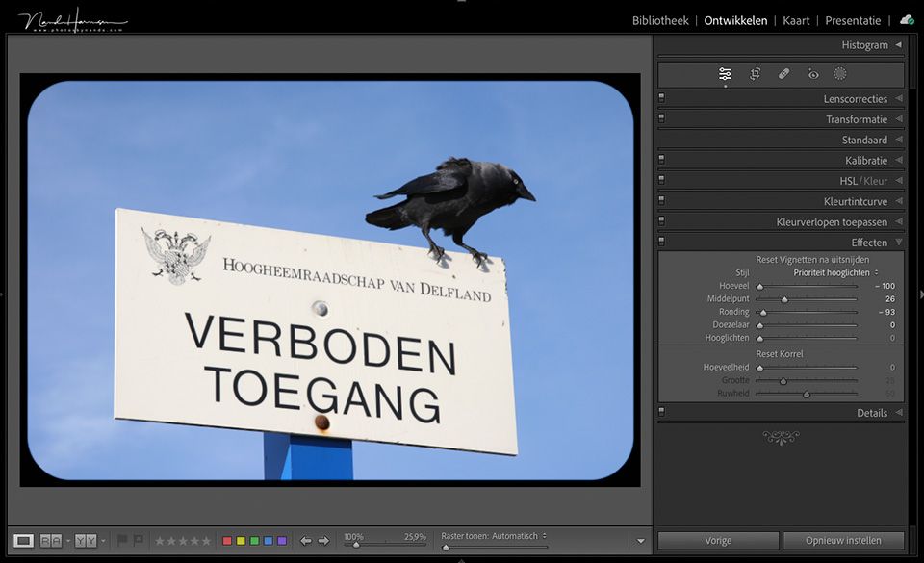Switch to the Ontwikkelen module
This screenshot has width=924, height=563.
[735, 20]
